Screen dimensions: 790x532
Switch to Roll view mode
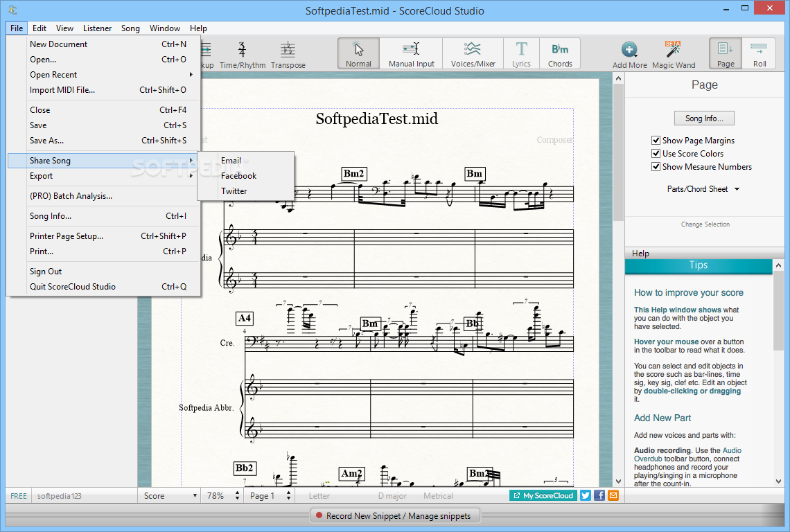760,53
